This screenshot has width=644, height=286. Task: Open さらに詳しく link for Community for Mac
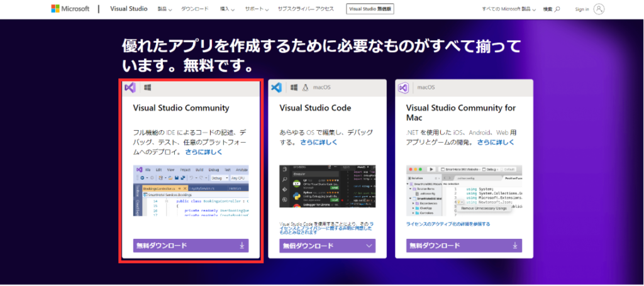click(x=496, y=143)
